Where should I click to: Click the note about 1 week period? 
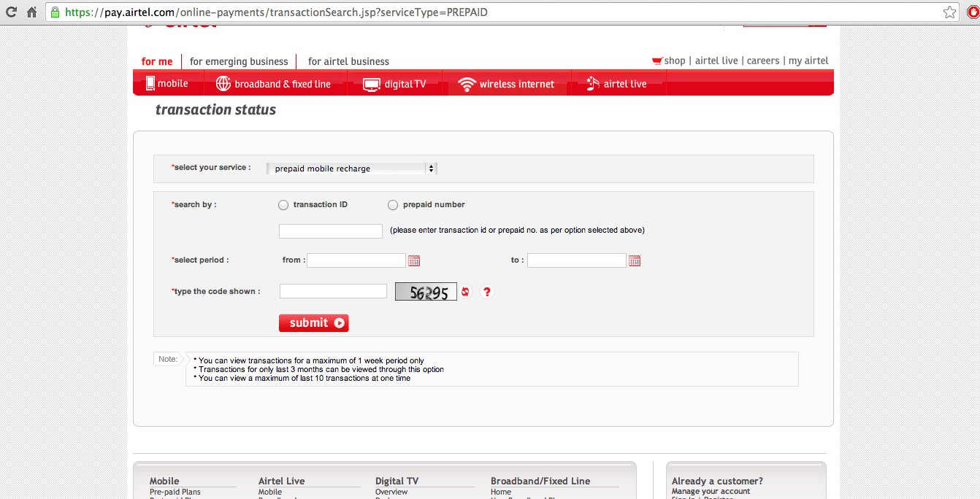309,360
